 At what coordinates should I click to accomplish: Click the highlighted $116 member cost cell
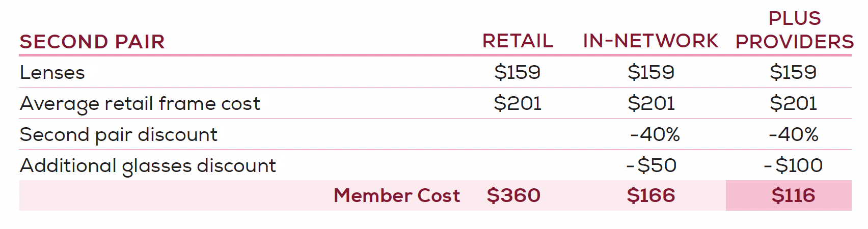coord(789,195)
